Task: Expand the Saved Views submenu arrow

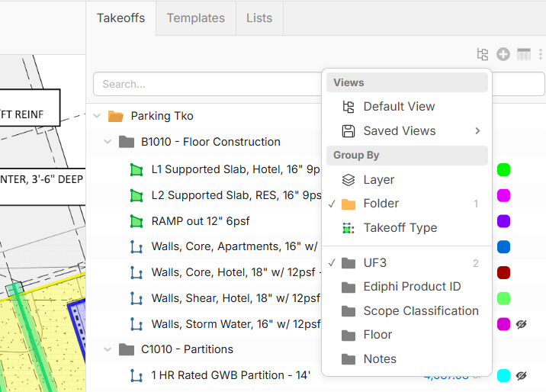Action: (477, 131)
